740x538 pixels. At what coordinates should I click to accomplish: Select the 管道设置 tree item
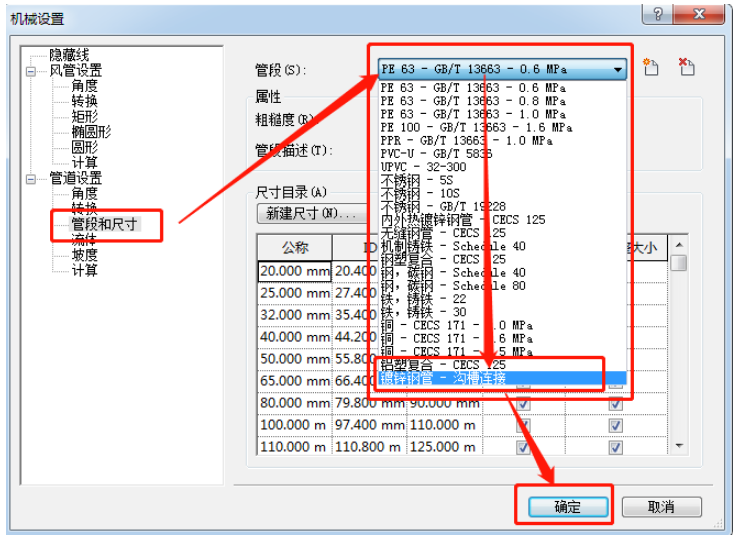pos(76,178)
